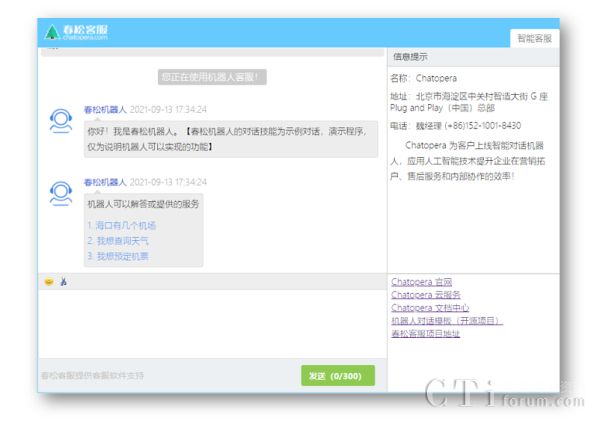The height and width of the screenshot is (424, 600).
Task: Open the Chatopera 文档中心 link
Action: (x=430, y=308)
